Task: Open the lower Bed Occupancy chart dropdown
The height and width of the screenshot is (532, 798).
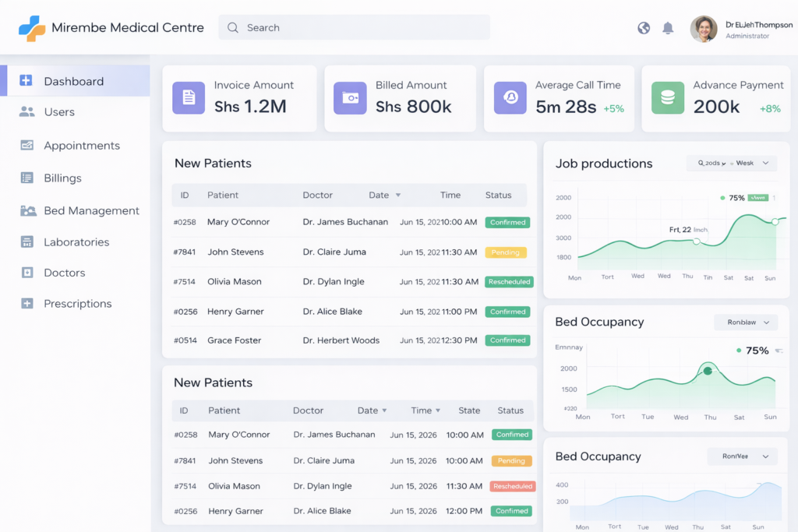Action: (742, 456)
